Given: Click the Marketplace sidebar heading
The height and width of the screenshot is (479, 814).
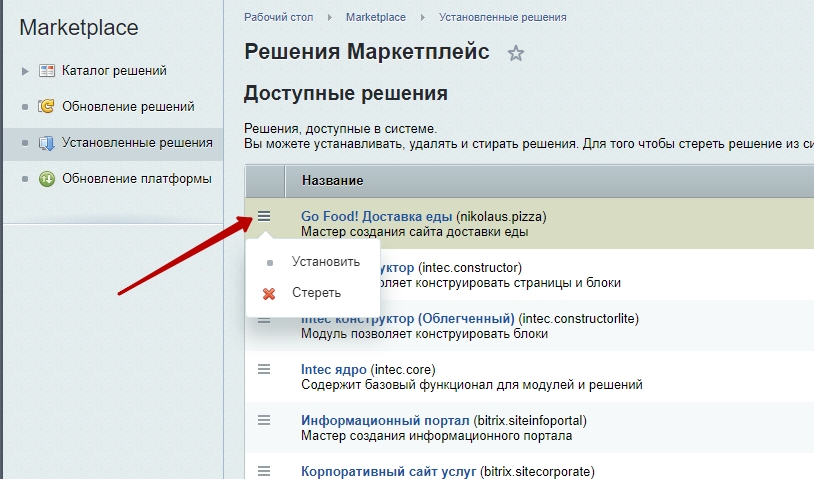Looking at the screenshot, I should coord(79,28).
